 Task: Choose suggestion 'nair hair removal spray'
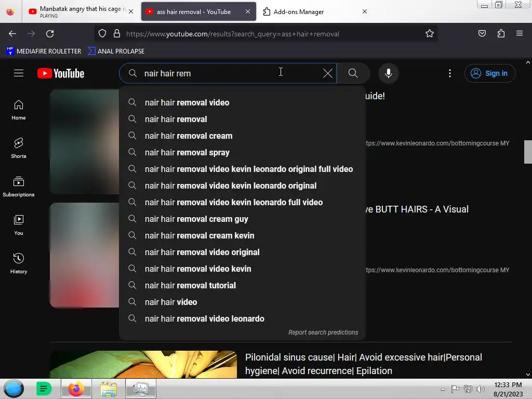coord(242,152)
